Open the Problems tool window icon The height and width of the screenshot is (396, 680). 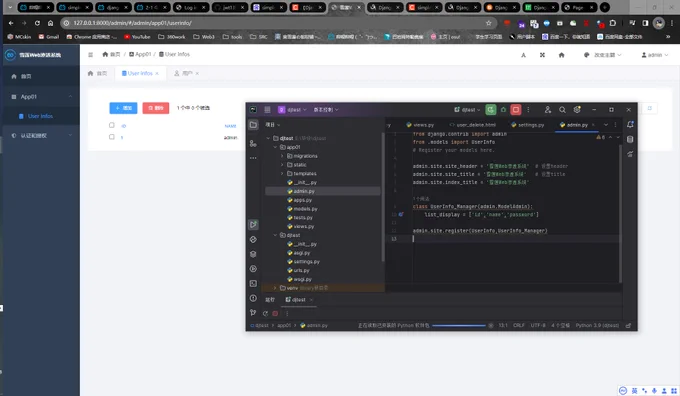(253, 298)
